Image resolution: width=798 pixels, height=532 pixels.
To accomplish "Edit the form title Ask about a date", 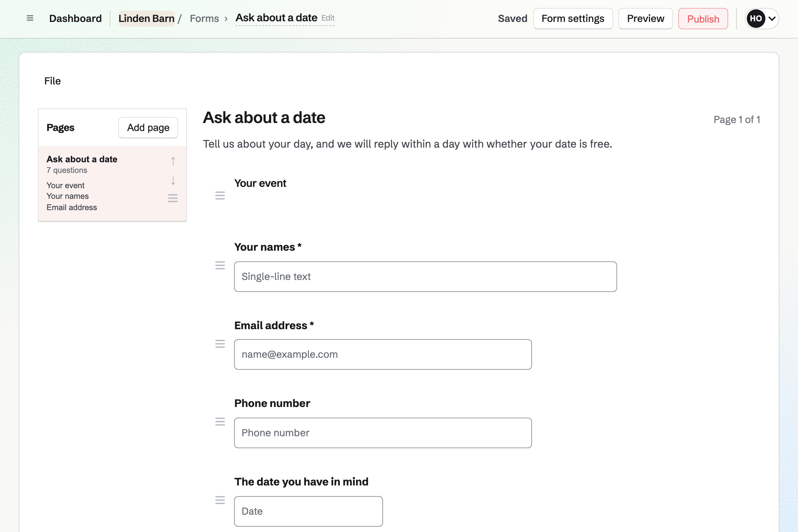I will coord(285,18).
